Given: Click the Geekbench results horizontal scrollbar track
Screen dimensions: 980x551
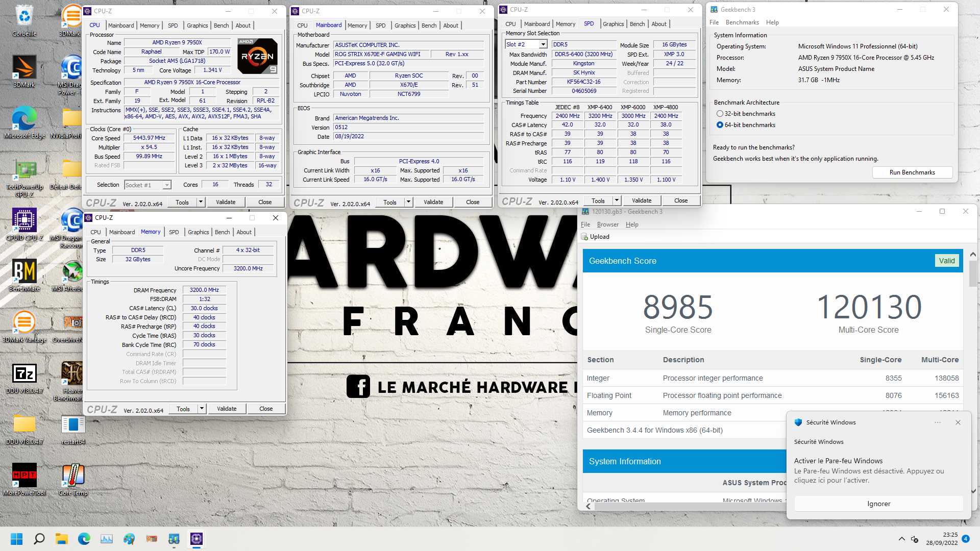Looking at the screenshot, I should coord(689,506).
